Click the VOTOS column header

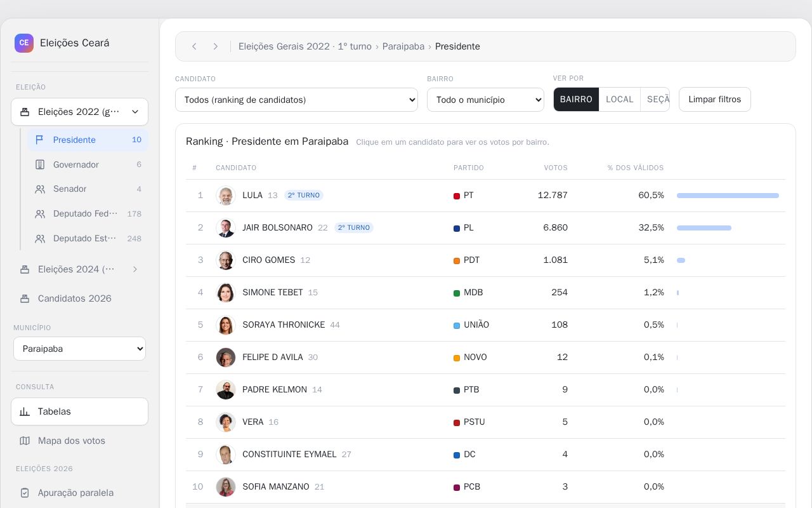click(556, 168)
